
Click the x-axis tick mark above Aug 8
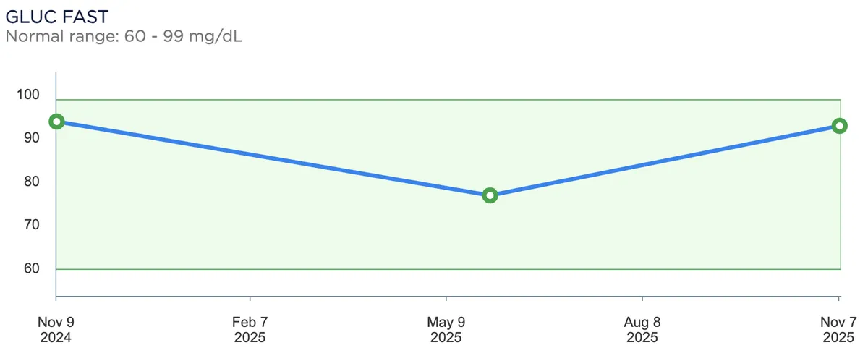click(x=642, y=299)
